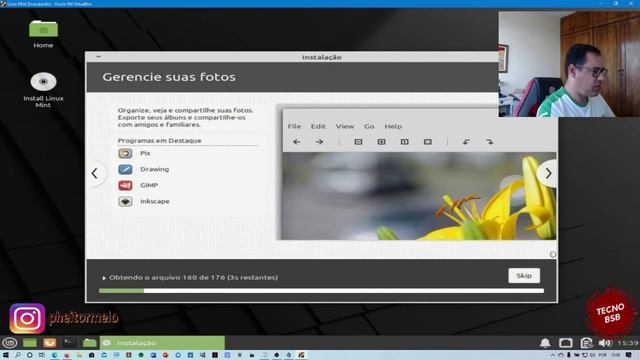Open the View menu in slide preview

click(x=345, y=126)
